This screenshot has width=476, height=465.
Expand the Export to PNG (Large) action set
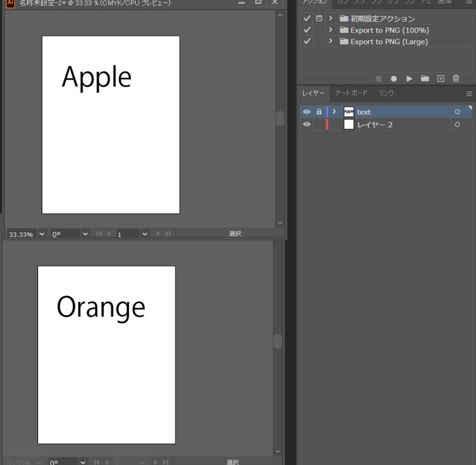pyautogui.click(x=331, y=41)
